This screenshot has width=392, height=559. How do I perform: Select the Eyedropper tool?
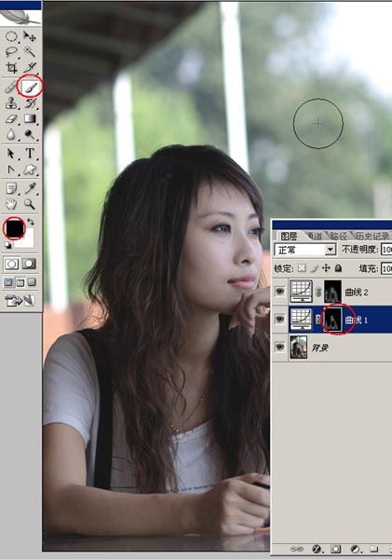[30, 188]
